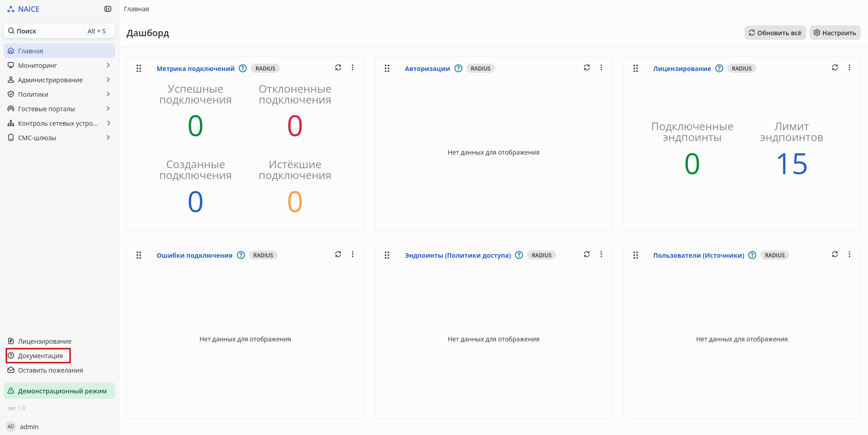Click the Настроить dashboard button
This screenshot has height=435, width=868.
[835, 33]
